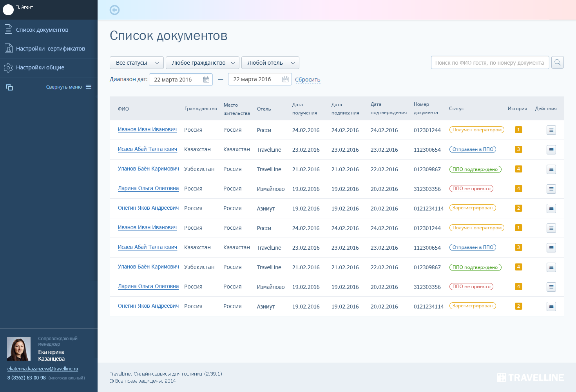
Task: Open actions menu for second Исаев Абай Талгатович row
Action: (551, 248)
